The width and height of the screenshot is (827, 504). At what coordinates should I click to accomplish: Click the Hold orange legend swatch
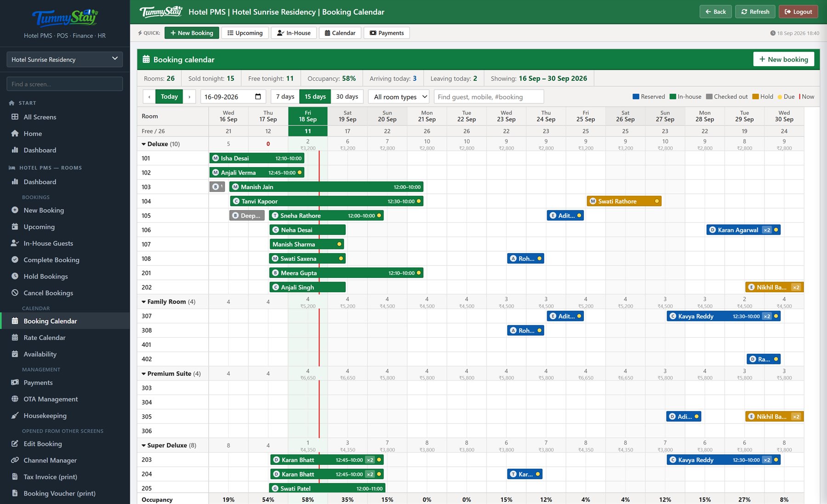(755, 96)
